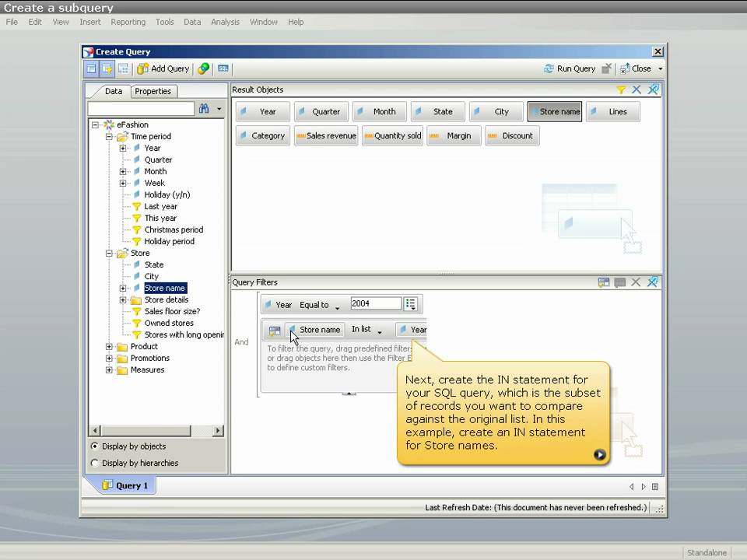The image size is (747, 560).
Task: Select Holiday (y/n) dimension in tree
Action: pos(167,194)
